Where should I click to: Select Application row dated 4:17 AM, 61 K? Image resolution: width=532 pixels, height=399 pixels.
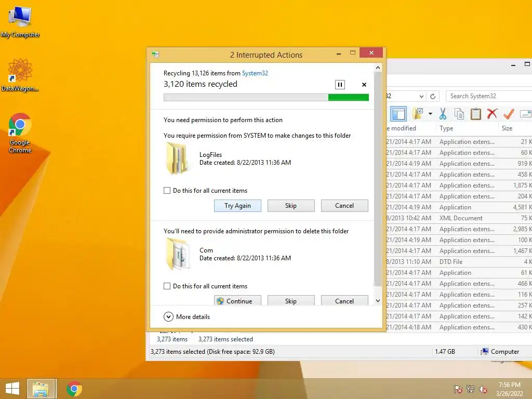(x=459, y=273)
